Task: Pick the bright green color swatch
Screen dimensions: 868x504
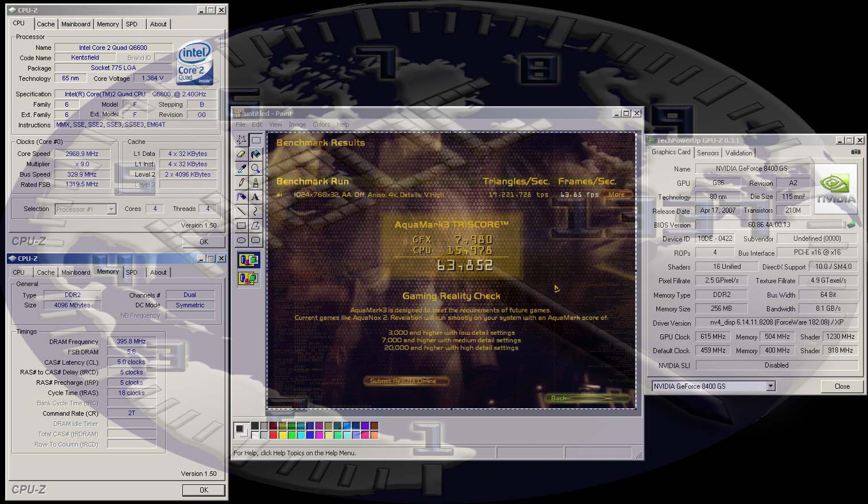Action: click(x=291, y=435)
